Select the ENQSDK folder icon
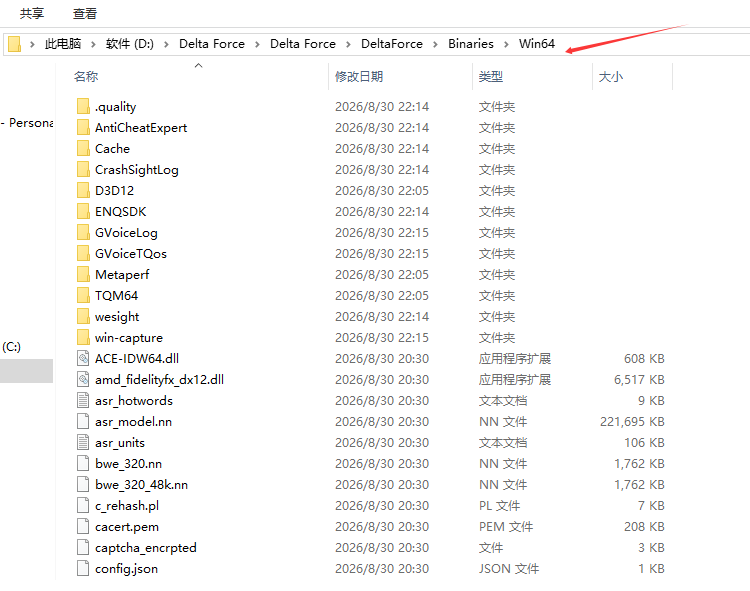 click(83, 211)
